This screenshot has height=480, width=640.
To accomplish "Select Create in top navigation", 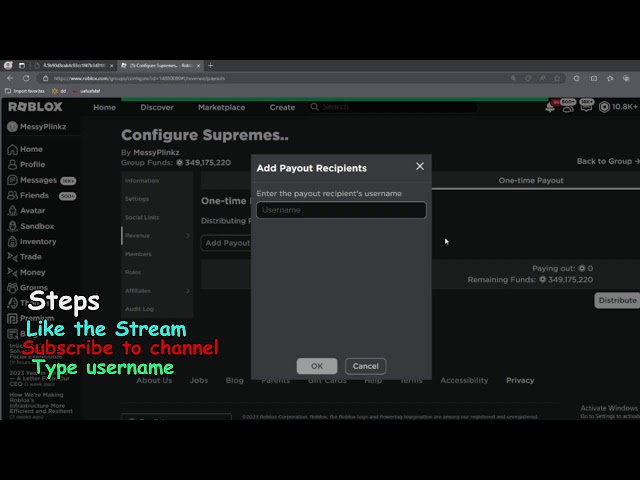I will coord(282,107).
